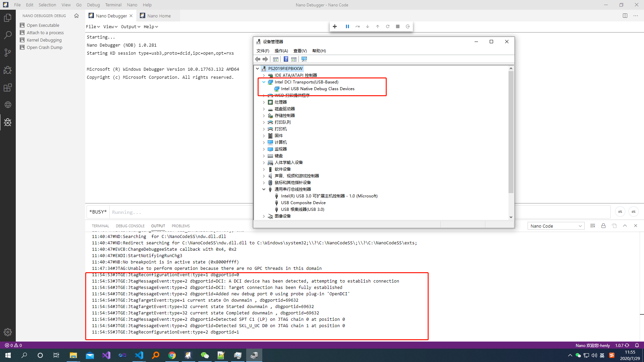Select the Nano Debugger activity bar icon

coord(8,122)
